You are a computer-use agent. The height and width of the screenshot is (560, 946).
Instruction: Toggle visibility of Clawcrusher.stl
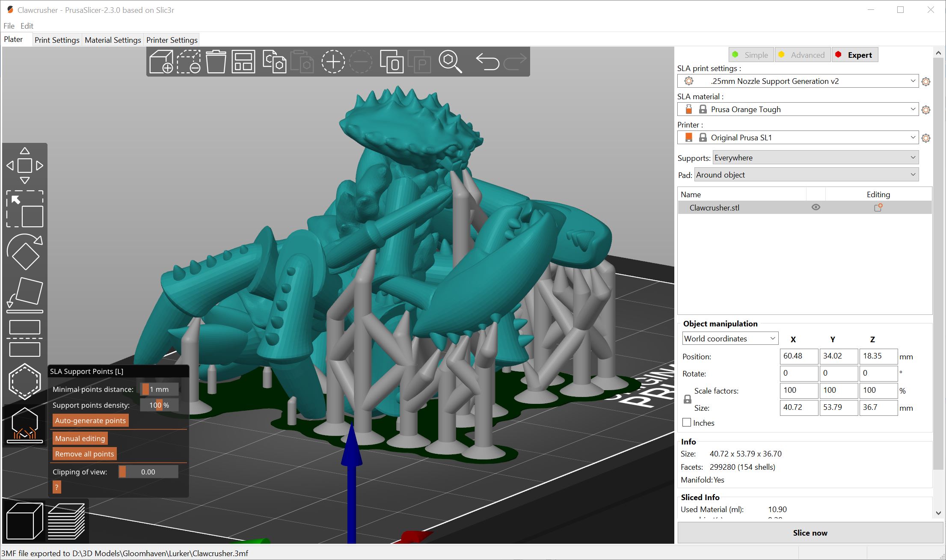[x=816, y=207]
